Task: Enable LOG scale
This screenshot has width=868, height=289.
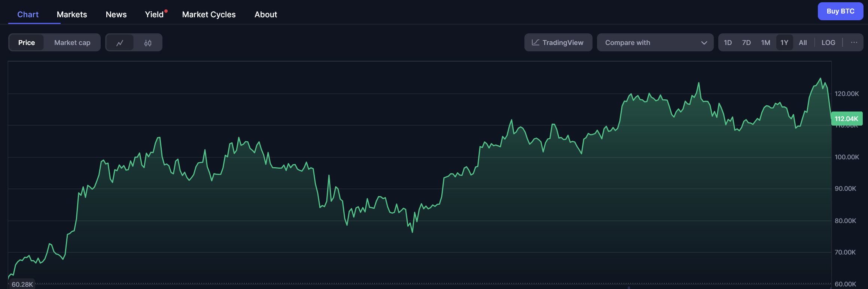Action: (828, 43)
